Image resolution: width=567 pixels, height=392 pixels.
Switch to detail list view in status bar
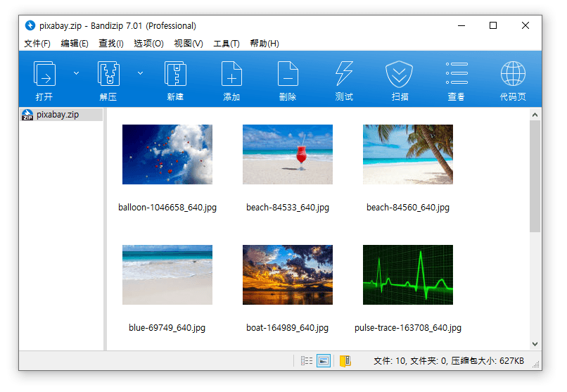[307, 361]
